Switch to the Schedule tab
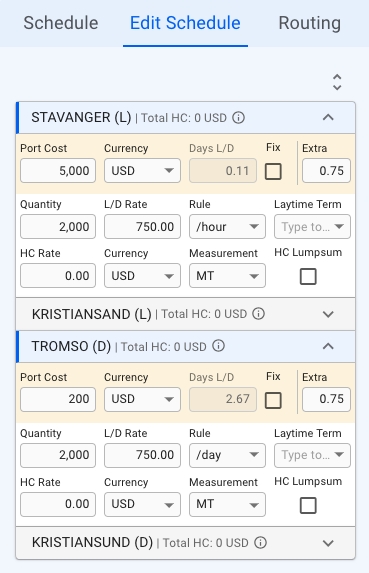 click(61, 23)
